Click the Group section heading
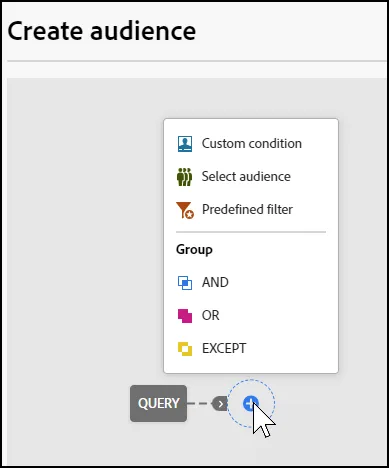This screenshot has width=389, height=468. click(194, 250)
